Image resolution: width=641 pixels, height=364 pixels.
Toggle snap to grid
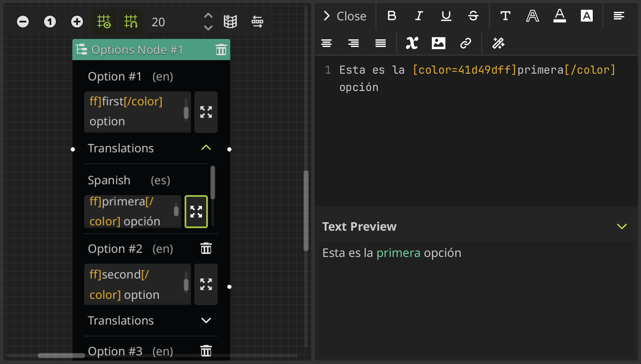pos(104,21)
